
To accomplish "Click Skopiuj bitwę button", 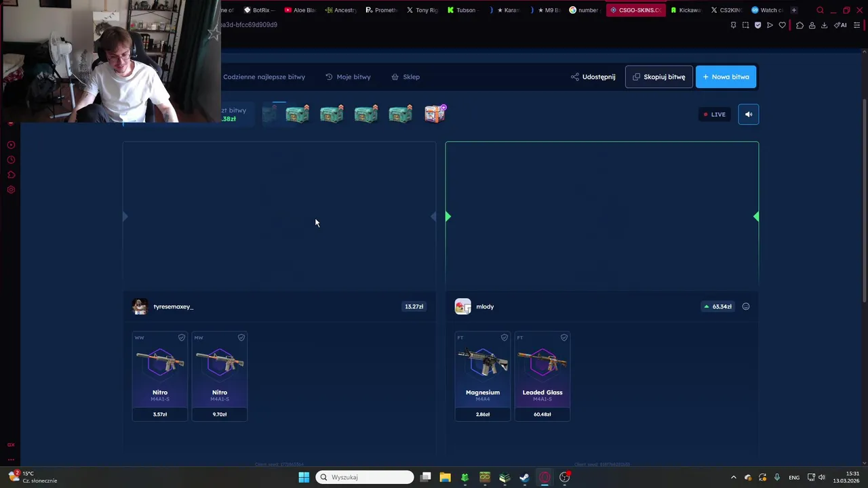I will [x=658, y=77].
